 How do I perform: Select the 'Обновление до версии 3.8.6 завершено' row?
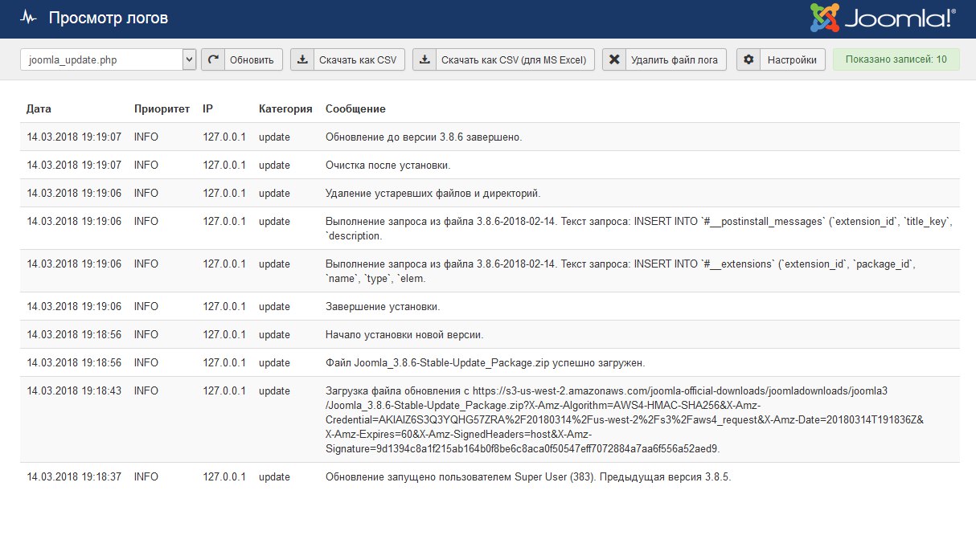pos(424,137)
